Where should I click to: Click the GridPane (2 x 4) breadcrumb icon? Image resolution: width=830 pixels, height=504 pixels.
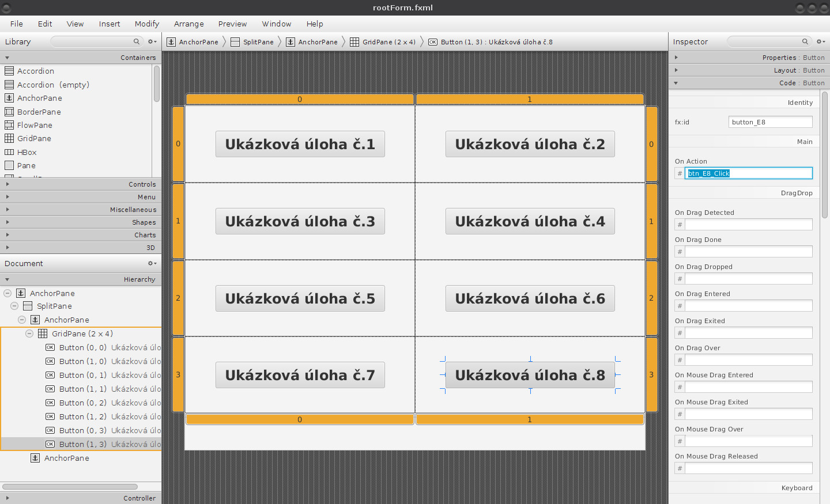click(354, 42)
